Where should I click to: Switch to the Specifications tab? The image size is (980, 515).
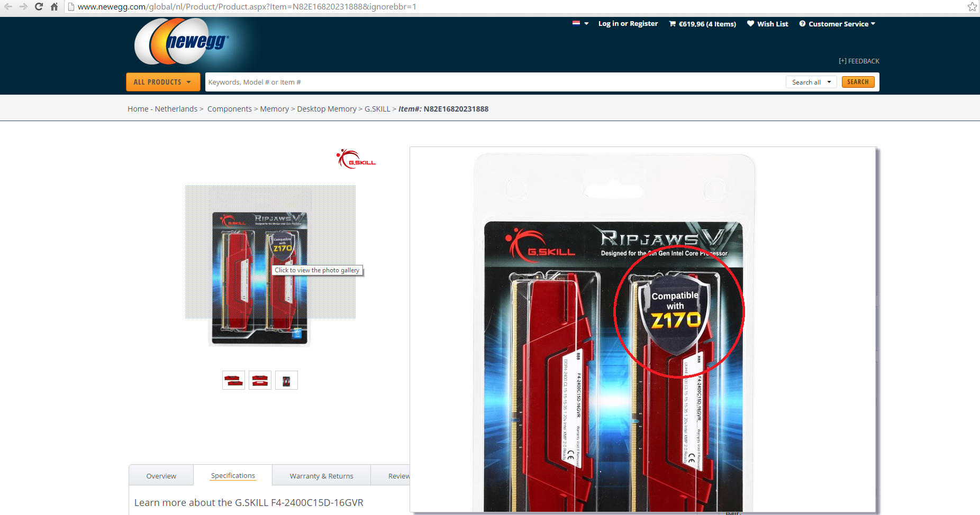(233, 475)
